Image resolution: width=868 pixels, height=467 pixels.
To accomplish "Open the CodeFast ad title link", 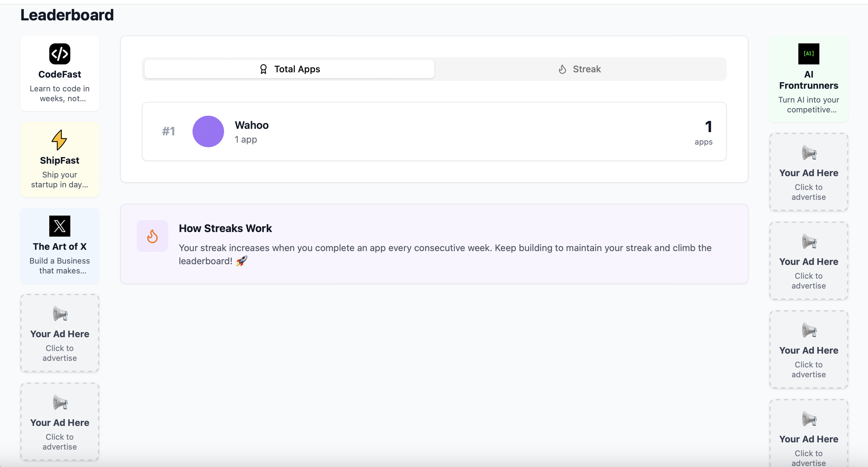I will tap(60, 74).
